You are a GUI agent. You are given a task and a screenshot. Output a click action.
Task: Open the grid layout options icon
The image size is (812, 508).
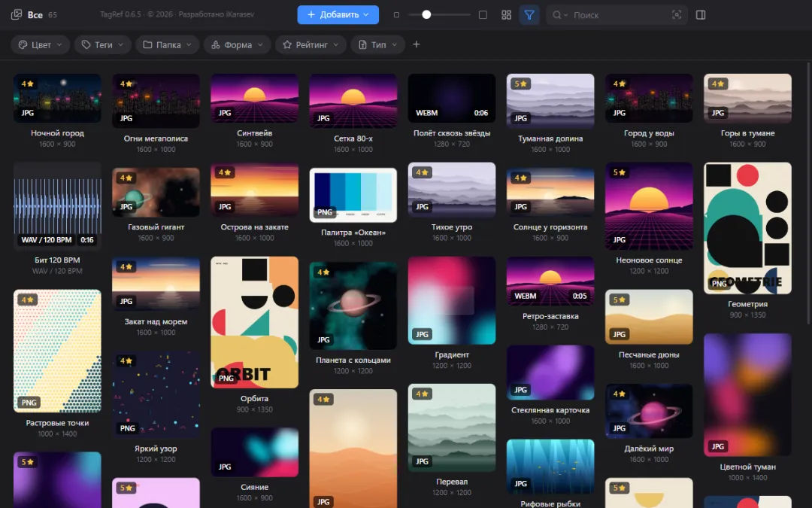(x=507, y=15)
